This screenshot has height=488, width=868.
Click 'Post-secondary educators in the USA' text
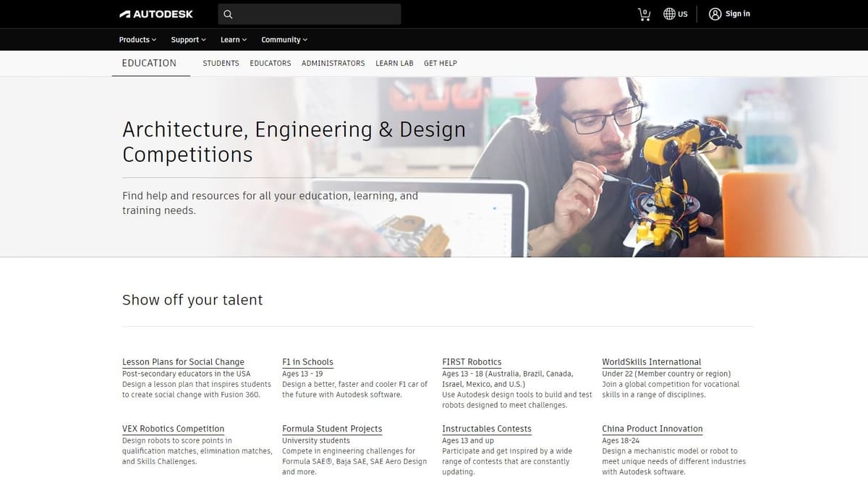pos(187,374)
